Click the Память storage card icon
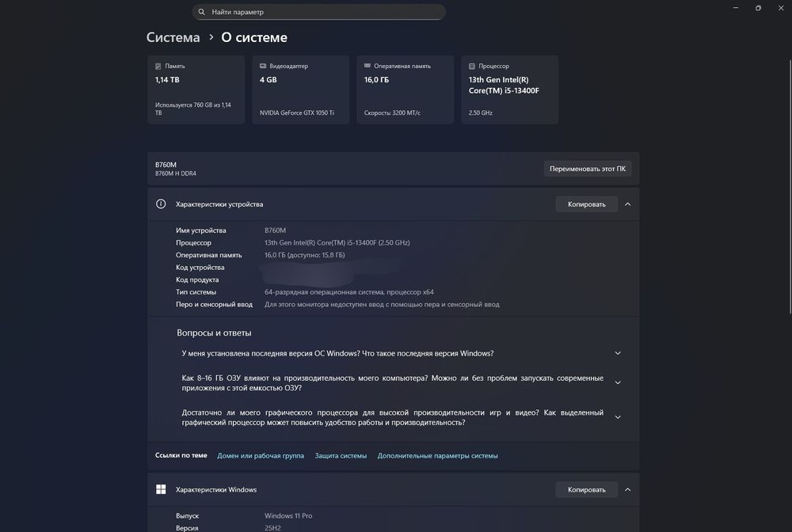 point(158,66)
